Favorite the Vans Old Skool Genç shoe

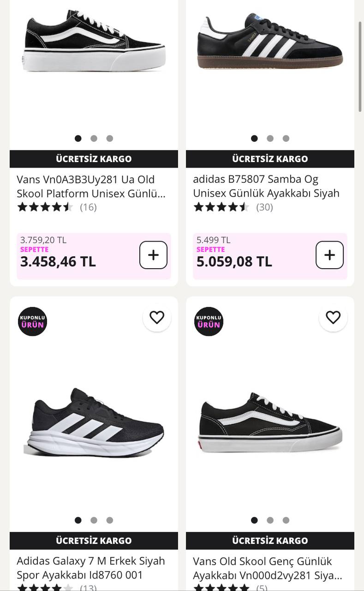[x=333, y=318]
